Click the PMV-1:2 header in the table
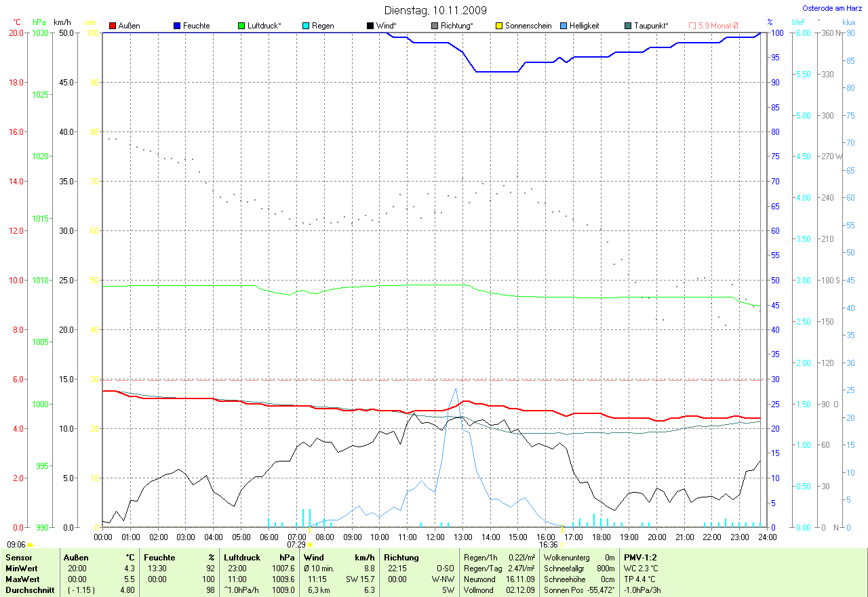 (640, 558)
